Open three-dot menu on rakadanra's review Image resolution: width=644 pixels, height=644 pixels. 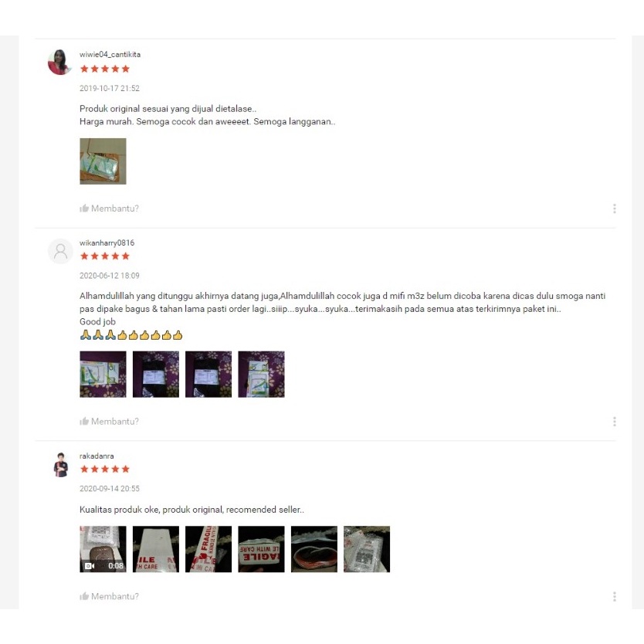[615, 596]
